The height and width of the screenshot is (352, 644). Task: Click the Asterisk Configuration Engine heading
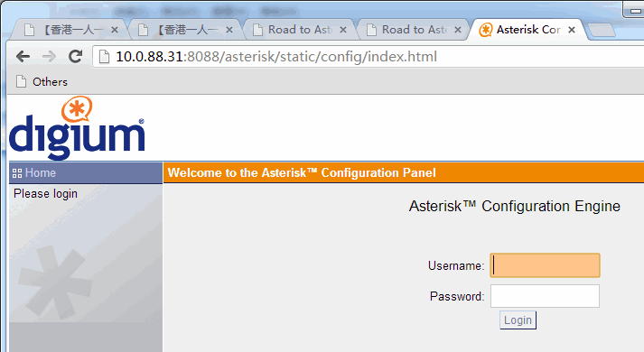click(x=514, y=206)
